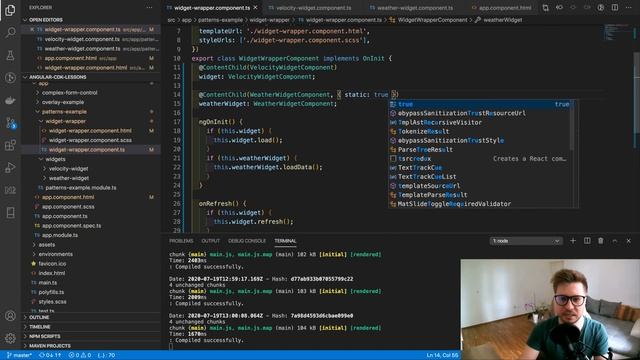
Task: Open the Run and Debug view
Action: coord(10,167)
